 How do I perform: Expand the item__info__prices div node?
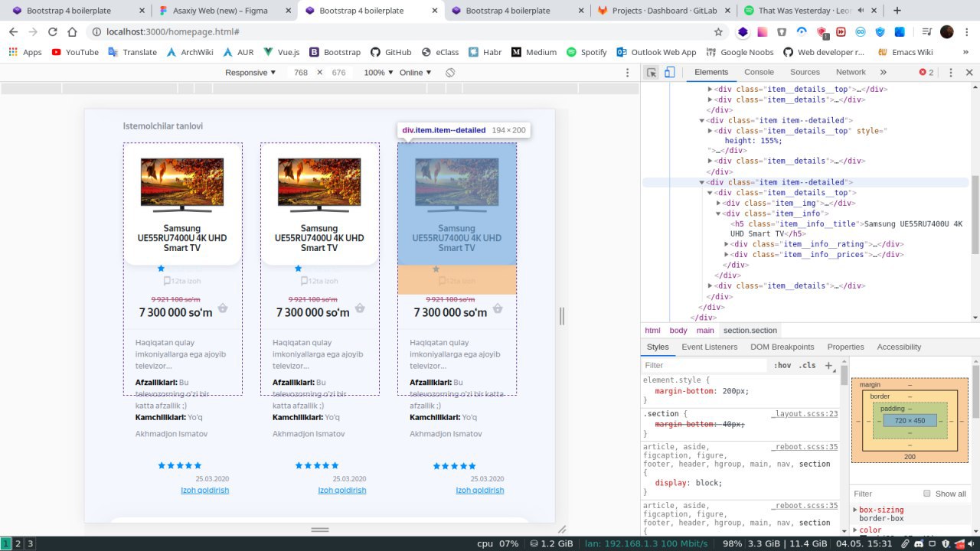pos(727,254)
